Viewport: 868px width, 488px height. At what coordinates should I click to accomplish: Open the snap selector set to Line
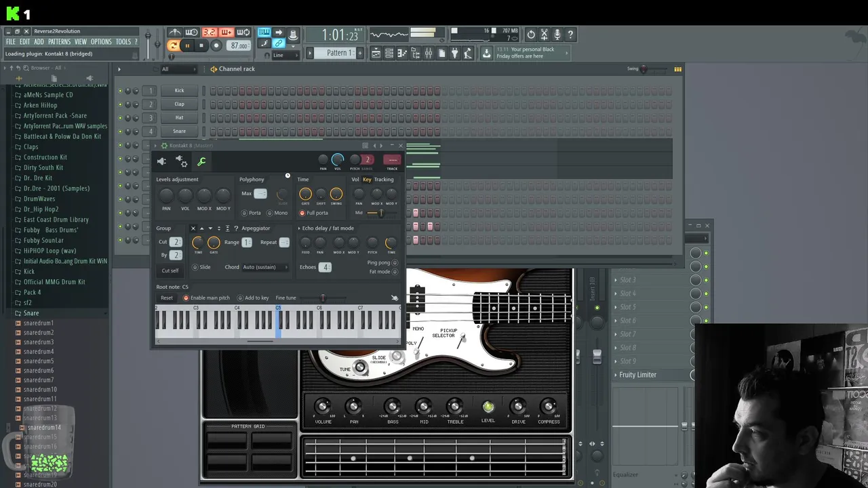click(x=286, y=55)
